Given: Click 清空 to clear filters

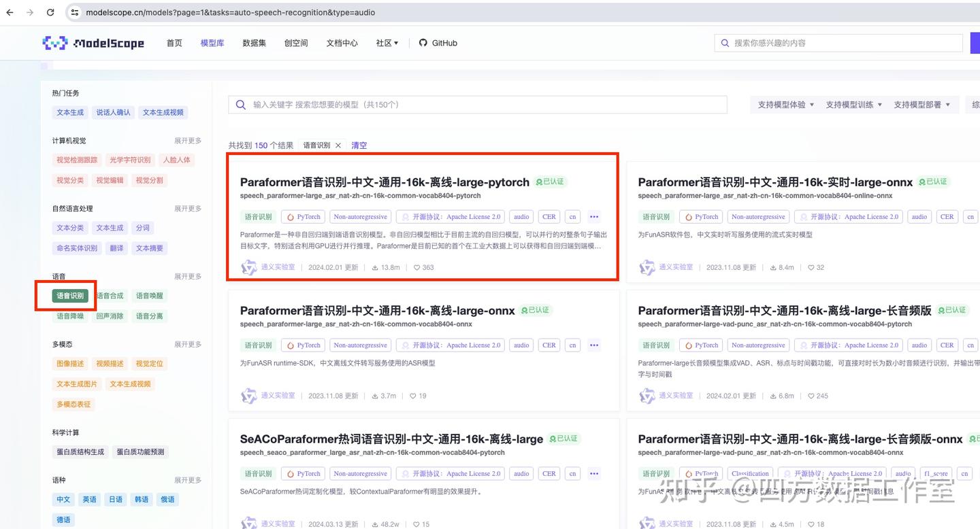Looking at the screenshot, I should pyautogui.click(x=359, y=145).
